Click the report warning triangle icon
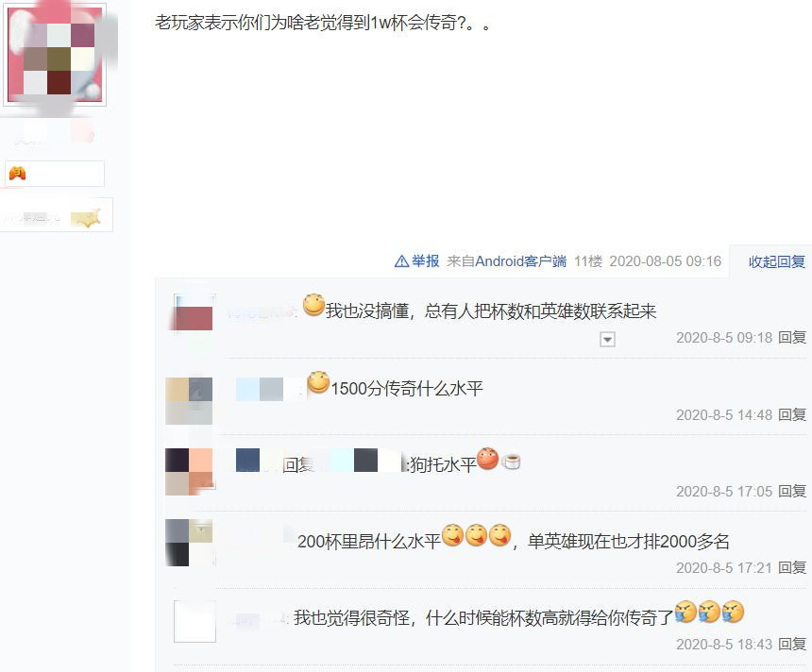 401,261
